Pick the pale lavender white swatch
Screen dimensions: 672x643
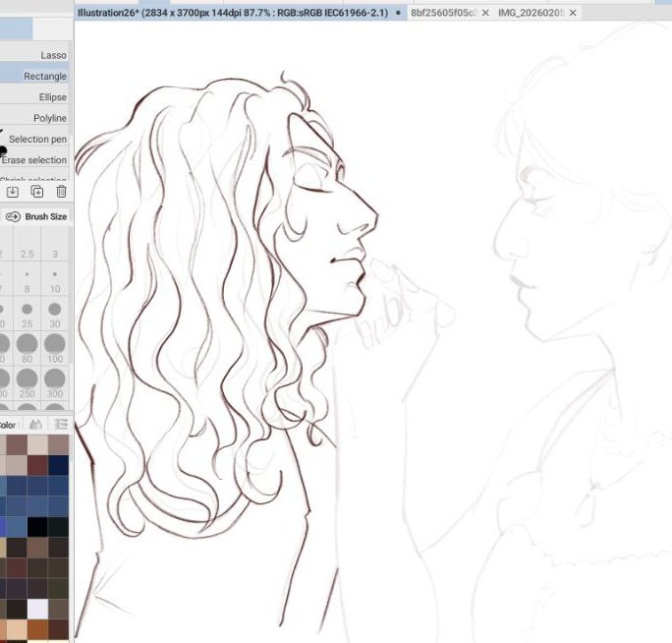click(37, 610)
